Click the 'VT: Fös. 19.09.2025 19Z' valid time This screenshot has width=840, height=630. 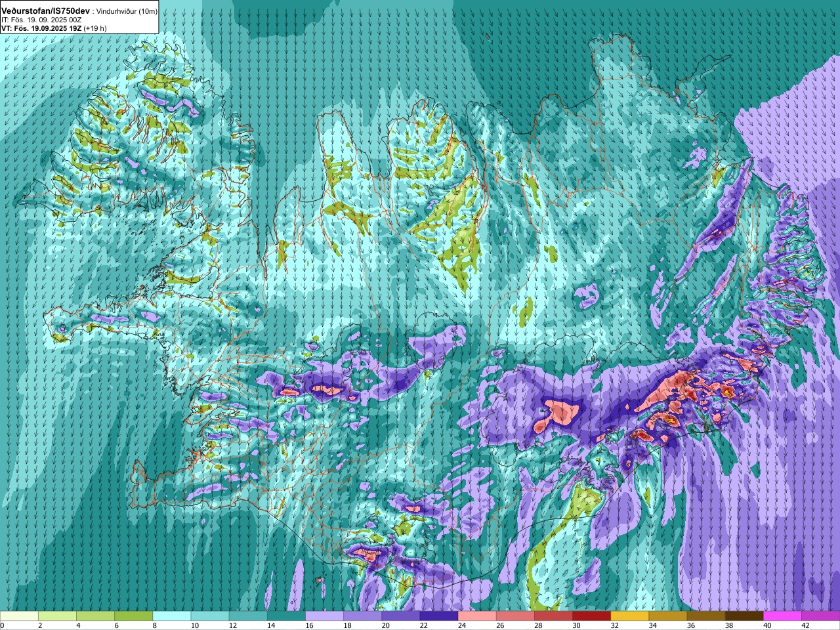point(41,28)
